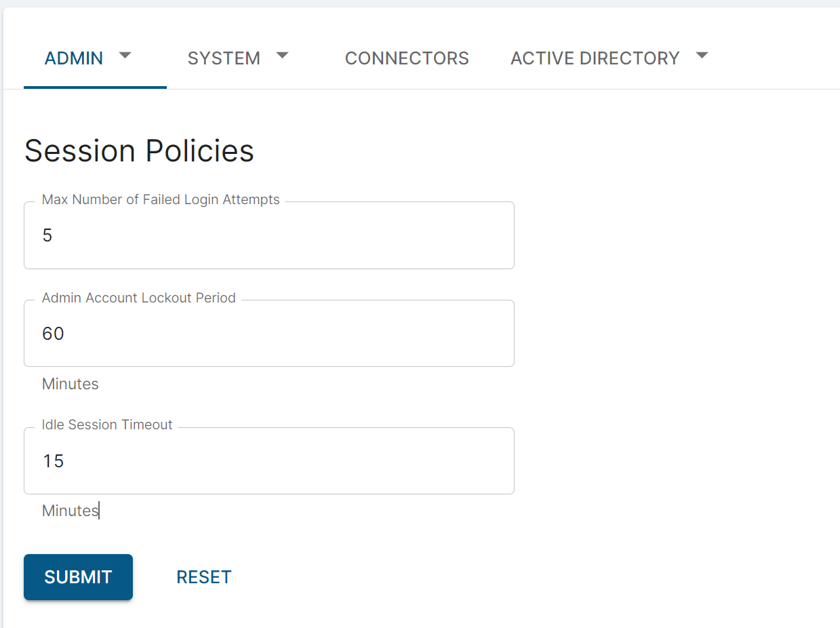Select the ACTIVE DIRECTORY tab label
This screenshot has width=840, height=628.
click(595, 58)
